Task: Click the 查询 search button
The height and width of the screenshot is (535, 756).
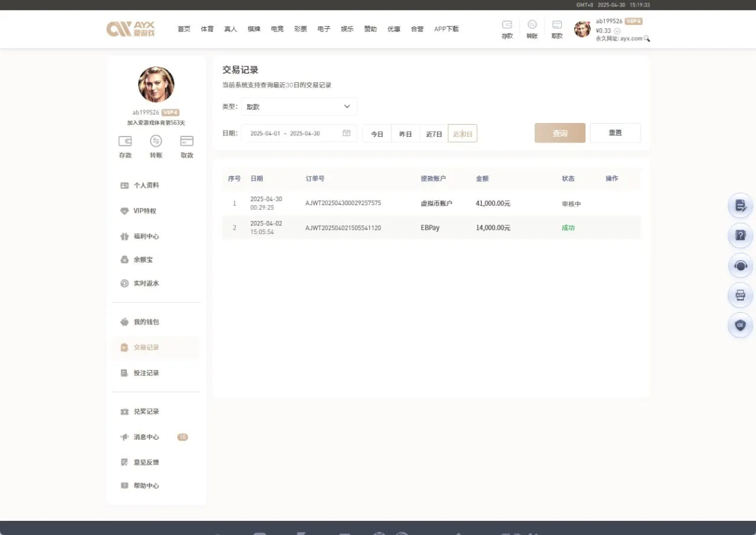Action: [559, 133]
